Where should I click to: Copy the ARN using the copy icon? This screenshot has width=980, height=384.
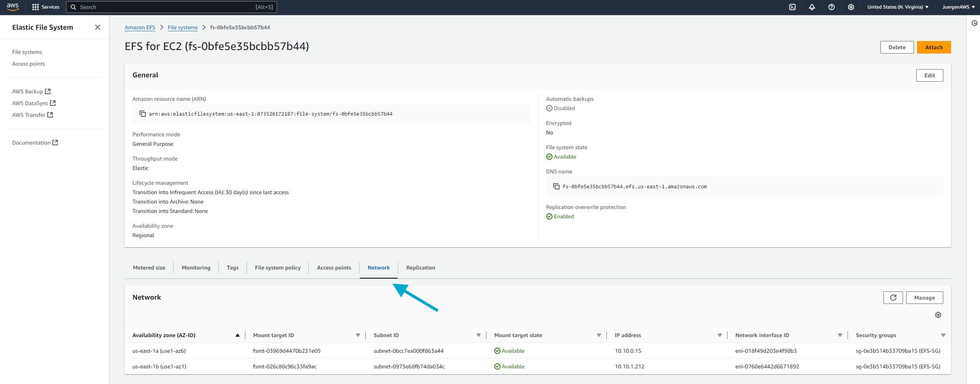click(143, 114)
